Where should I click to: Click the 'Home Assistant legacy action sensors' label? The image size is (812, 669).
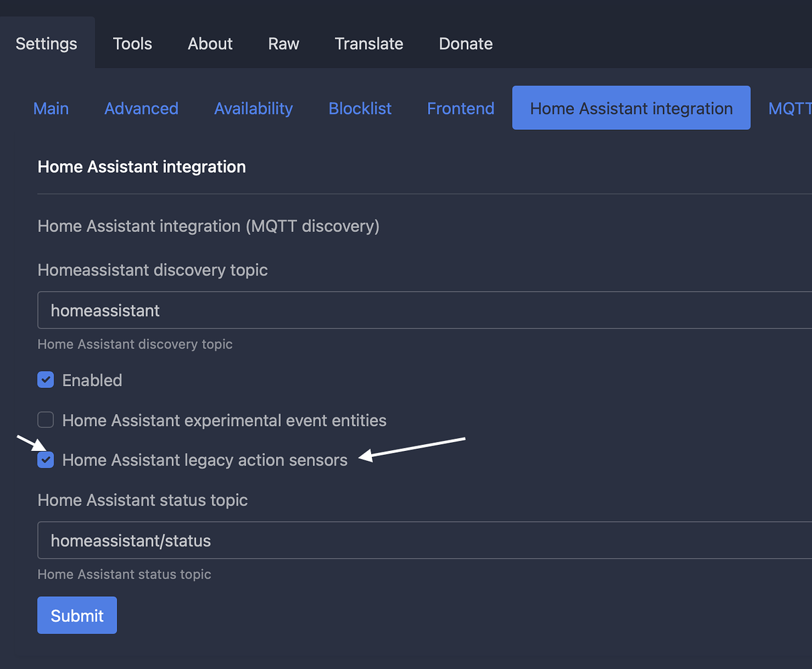205,460
